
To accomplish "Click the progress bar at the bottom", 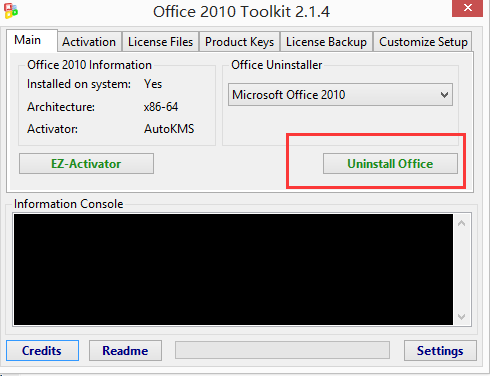I will coord(282,350).
